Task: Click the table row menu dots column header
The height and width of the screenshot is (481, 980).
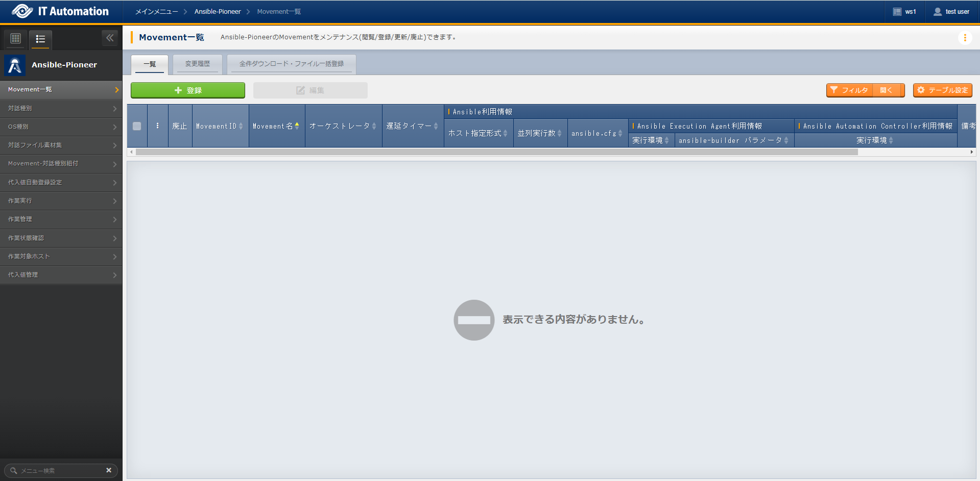Action: coord(157,126)
